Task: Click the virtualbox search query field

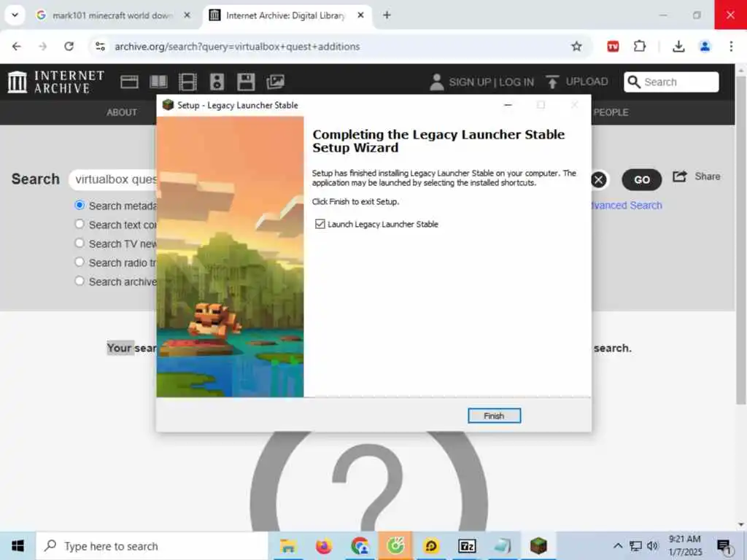Action: coord(113,179)
